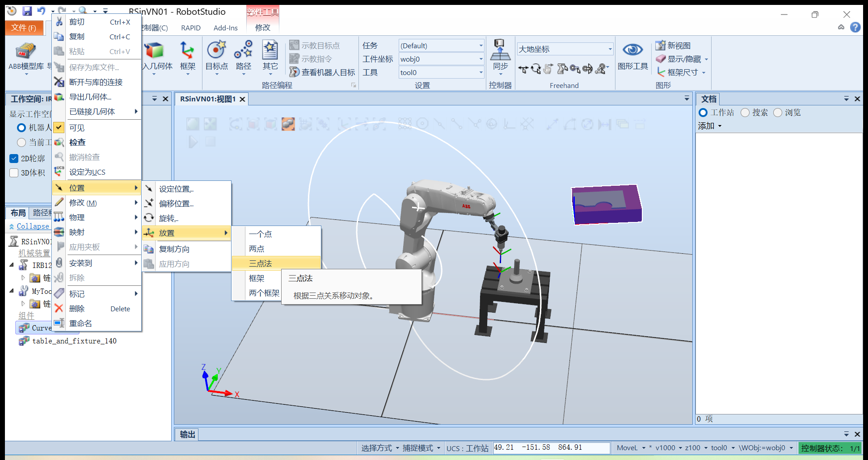Click the 同步 synchronize icon
The height and width of the screenshot is (460, 868).
tap(500, 51)
